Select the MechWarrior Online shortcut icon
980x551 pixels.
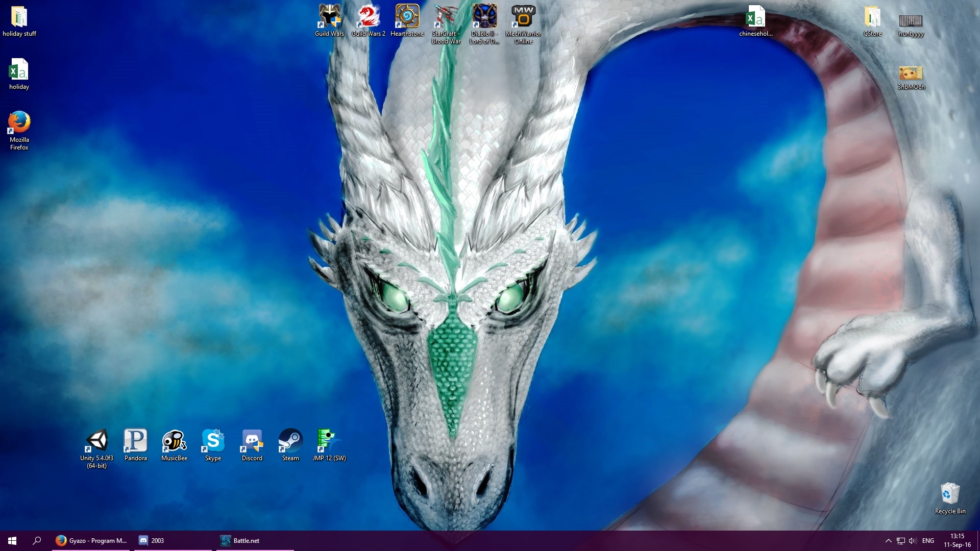tap(524, 16)
